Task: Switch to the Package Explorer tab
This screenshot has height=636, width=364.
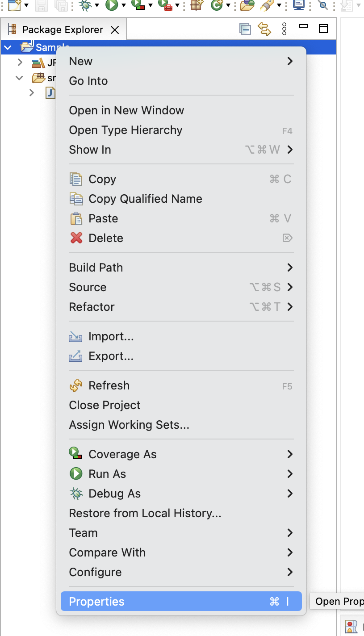Action: point(63,30)
